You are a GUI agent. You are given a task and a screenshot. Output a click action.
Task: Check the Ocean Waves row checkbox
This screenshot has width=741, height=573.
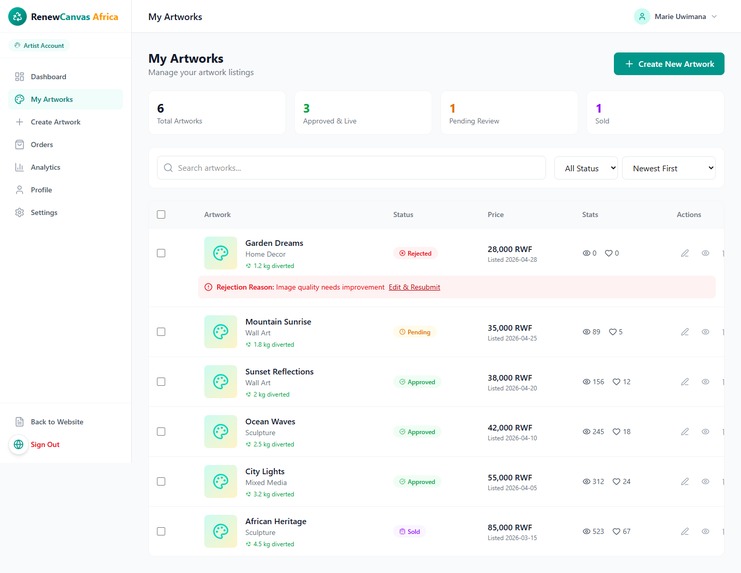(161, 431)
